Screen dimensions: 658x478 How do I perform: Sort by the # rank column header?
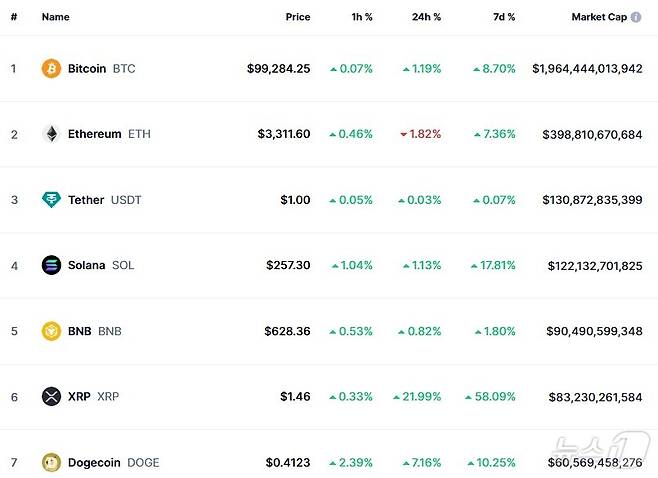pos(14,17)
